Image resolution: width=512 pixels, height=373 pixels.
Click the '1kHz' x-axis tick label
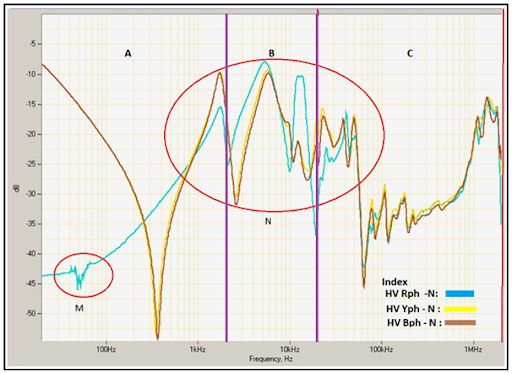coord(198,350)
